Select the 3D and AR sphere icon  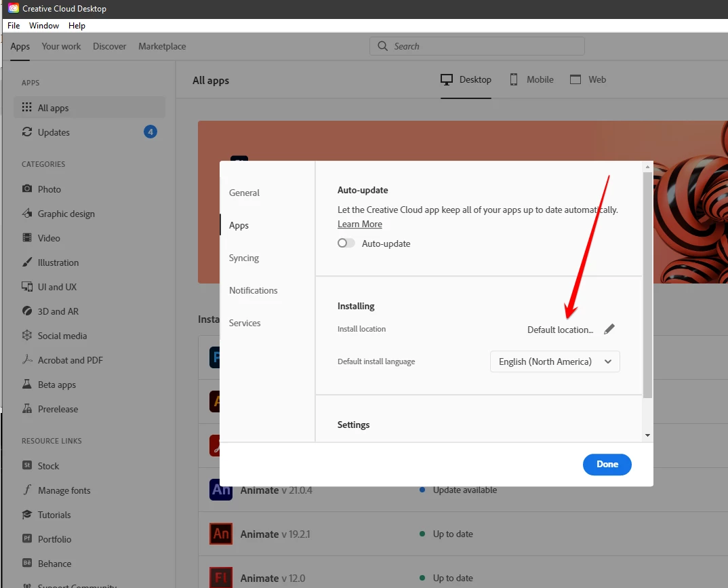pos(27,311)
